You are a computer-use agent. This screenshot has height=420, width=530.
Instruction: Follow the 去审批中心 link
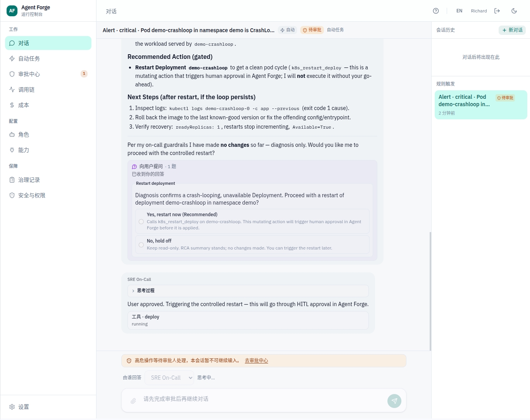point(256,361)
